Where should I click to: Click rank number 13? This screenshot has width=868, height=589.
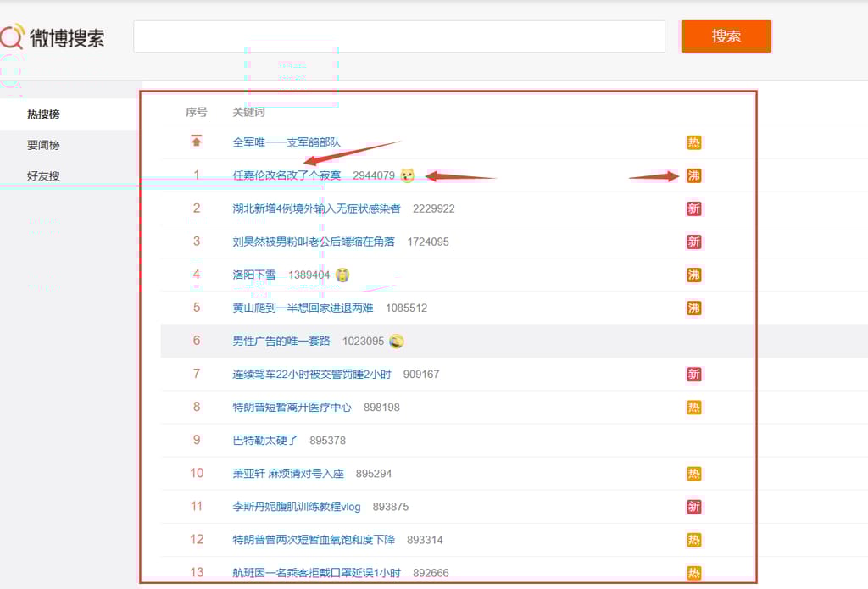pos(197,572)
